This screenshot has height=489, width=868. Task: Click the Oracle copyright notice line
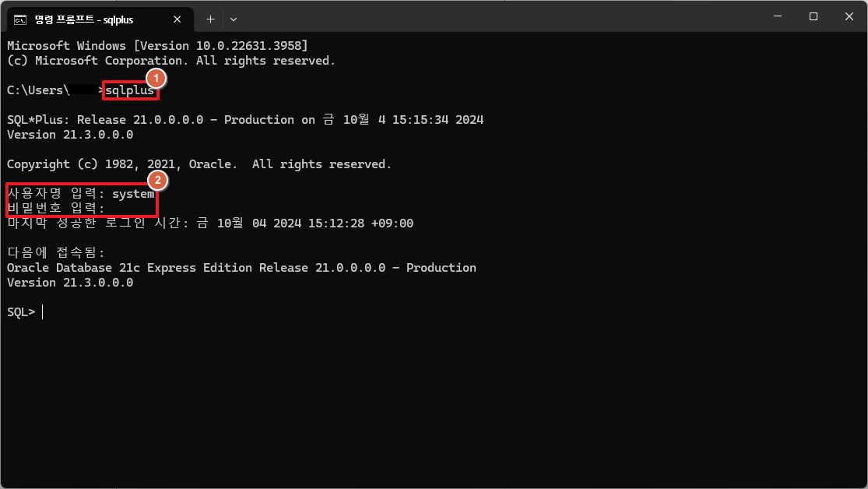click(x=199, y=164)
